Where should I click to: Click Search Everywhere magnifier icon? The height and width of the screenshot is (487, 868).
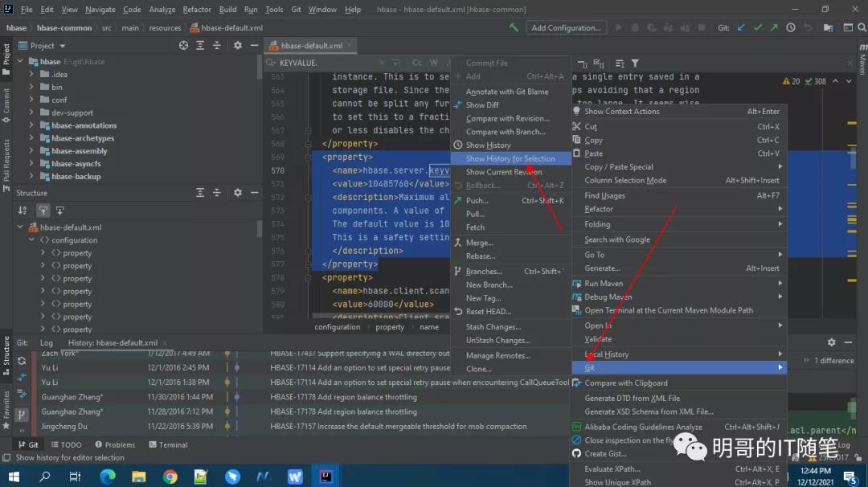862,27
